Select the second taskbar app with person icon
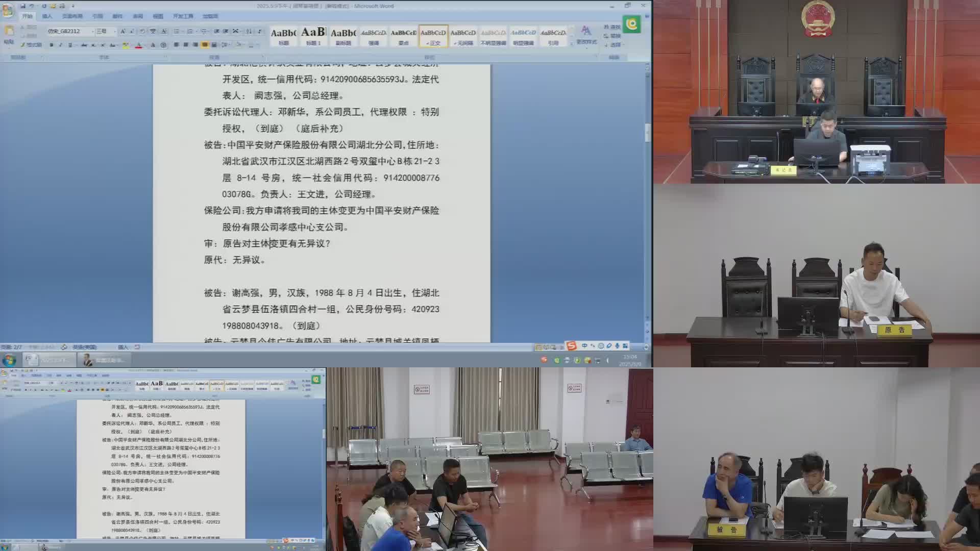 [104, 360]
